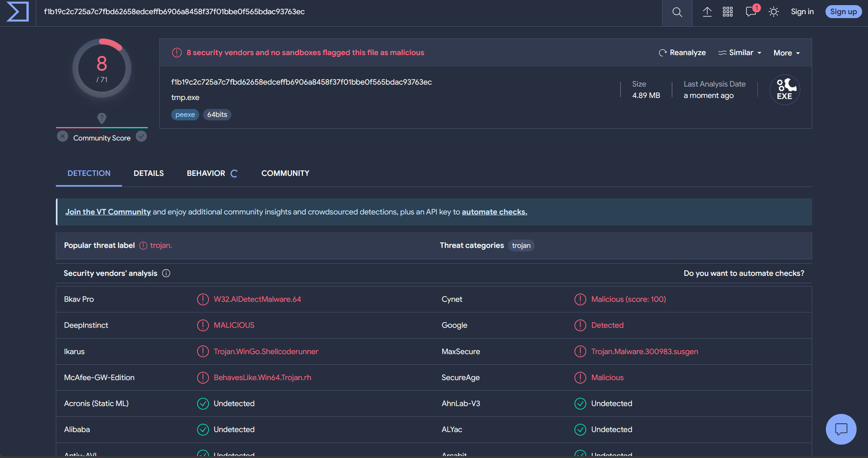Click the alert icon beside DeepInstinct MALICIOUS
868x458 pixels.
pyautogui.click(x=203, y=325)
